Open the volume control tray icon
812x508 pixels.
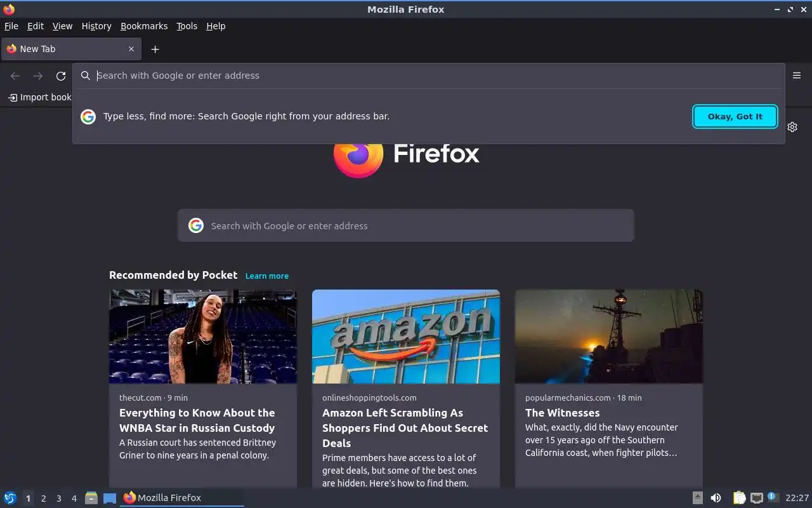(716, 498)
